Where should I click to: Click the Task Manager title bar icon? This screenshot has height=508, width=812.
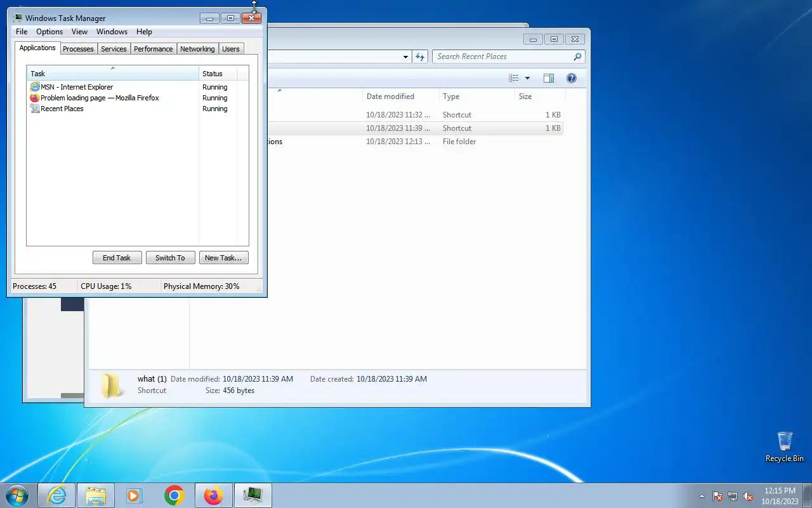pos(18,18)
